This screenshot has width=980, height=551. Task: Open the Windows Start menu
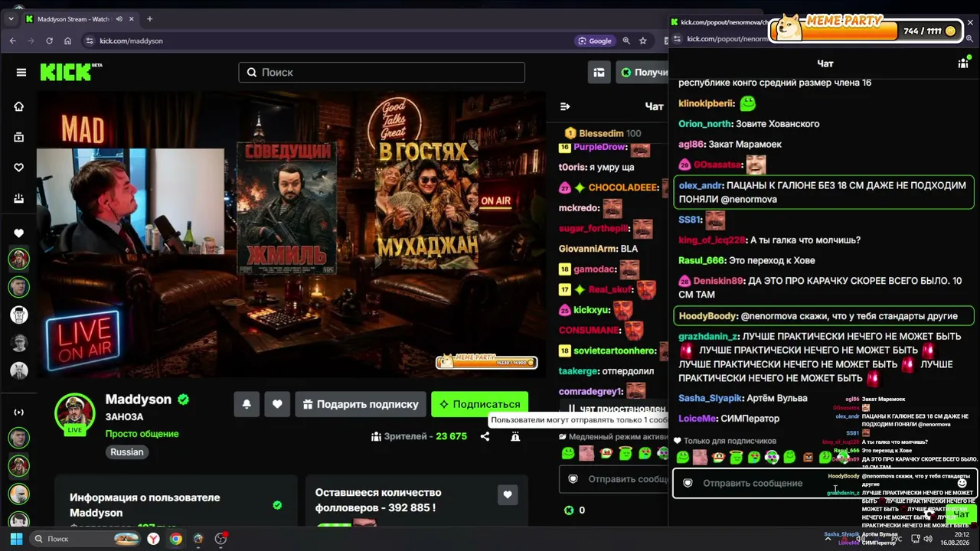(x=16, y=539)
